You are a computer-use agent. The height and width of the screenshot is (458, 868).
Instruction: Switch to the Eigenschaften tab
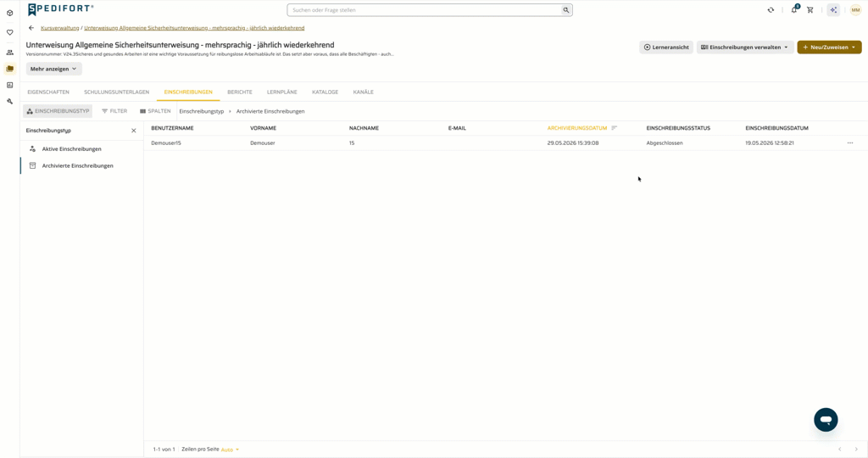pyautogui.click(x=48, y=92)
